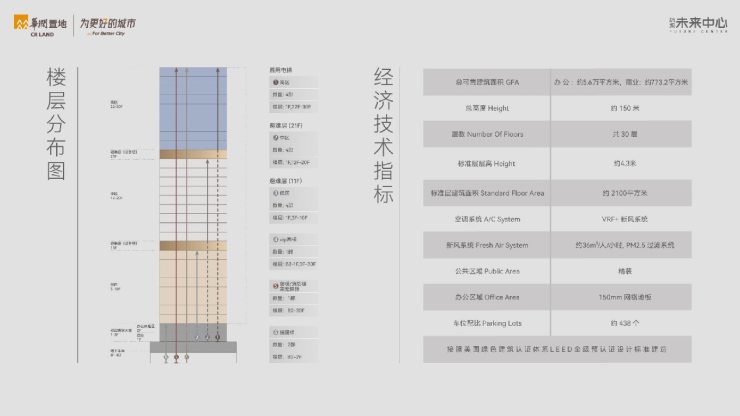The height and width of the screenshot is (416, 740).
Task: Click the 'B2-30F' floors legend row
Action: click(x=294, y=310)
